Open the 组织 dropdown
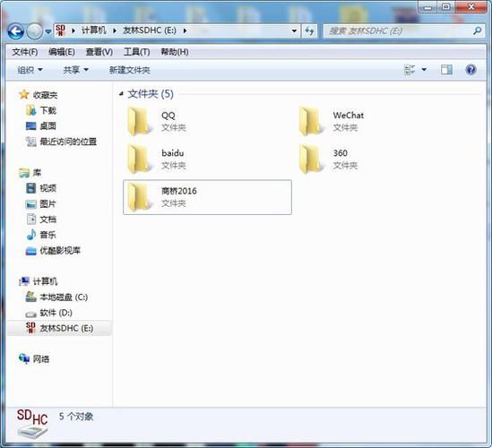This screenshot has height=448, width=492. [x=30, y=70]
